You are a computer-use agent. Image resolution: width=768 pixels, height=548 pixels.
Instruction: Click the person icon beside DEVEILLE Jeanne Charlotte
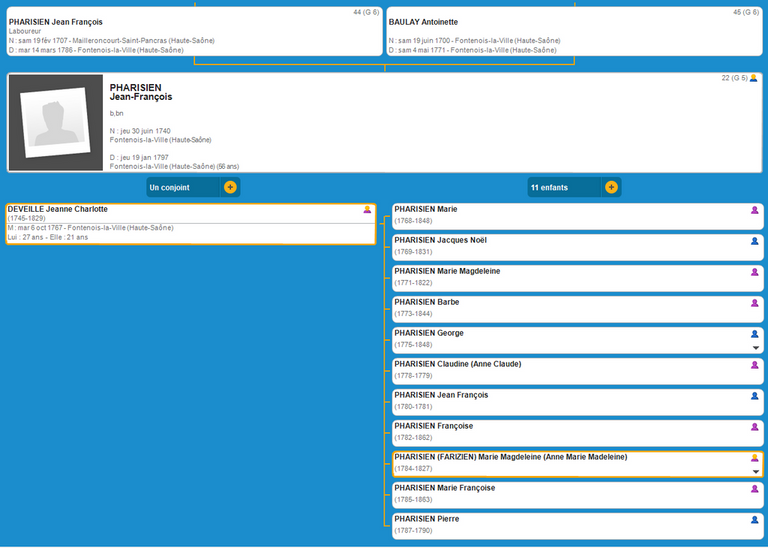click(x=367, y=210)
